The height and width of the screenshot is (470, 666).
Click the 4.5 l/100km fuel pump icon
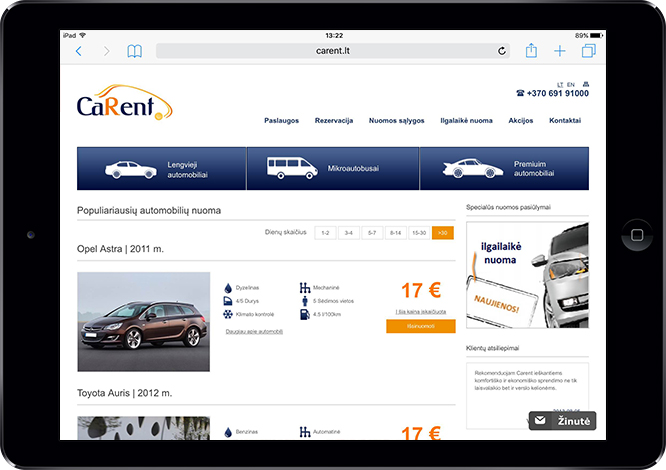(305, 315)
